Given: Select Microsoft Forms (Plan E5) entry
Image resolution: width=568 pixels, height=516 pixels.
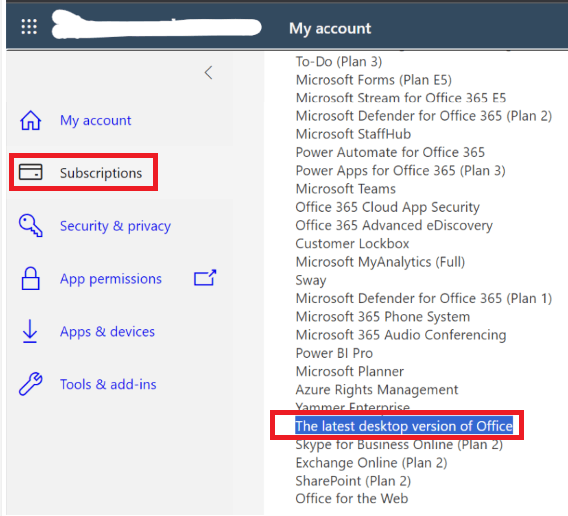Looking at the screenshot, I should (374, 80).
